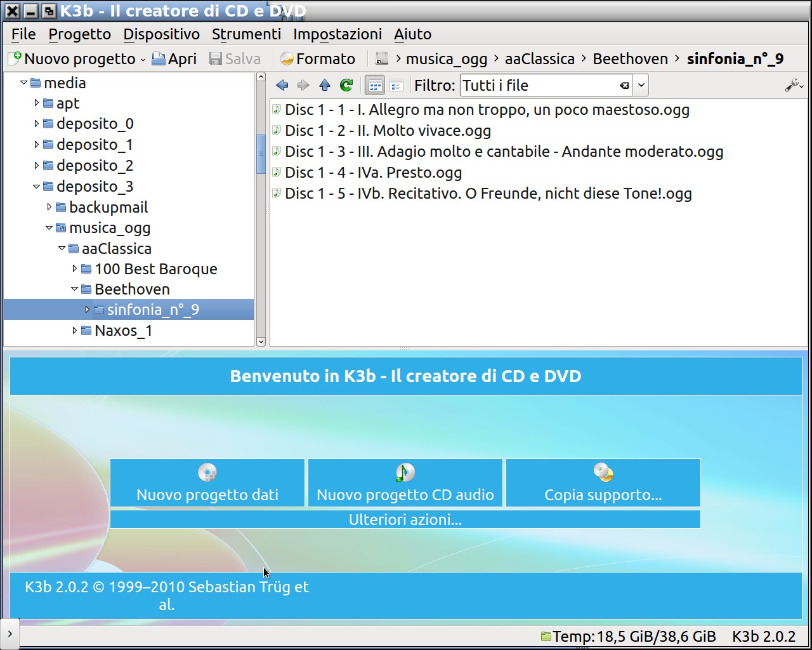This screenshot has height=650, width=812.
Task: Expand the side panel arrow at bottom-left
Action: [10, 634]
